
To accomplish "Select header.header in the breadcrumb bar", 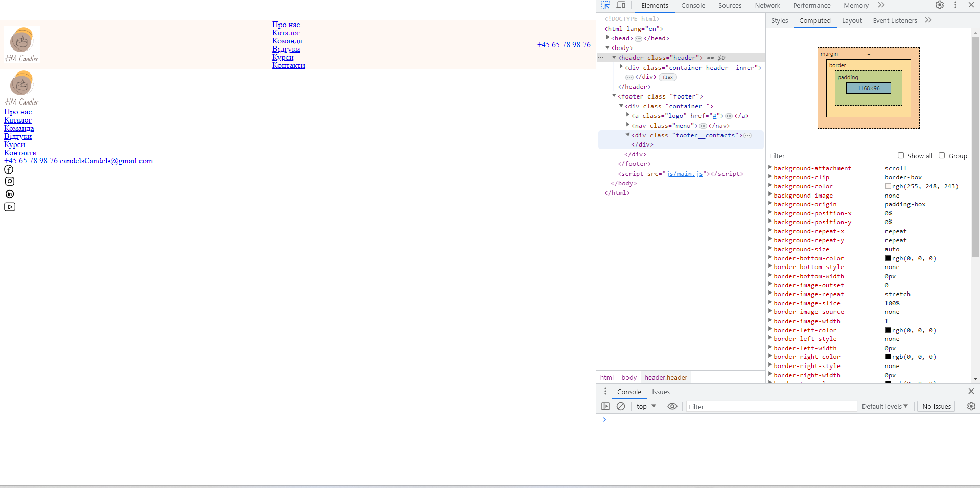I will coord(666,377).
